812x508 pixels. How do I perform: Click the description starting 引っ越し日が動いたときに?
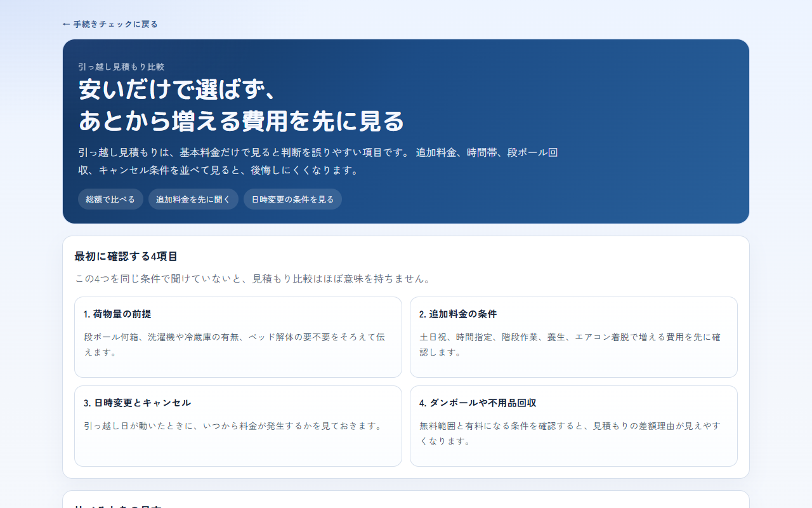pyautogui.click(x=234, y=426)
